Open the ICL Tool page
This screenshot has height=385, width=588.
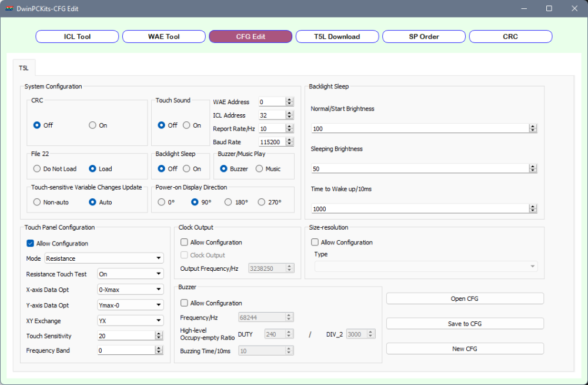(x=77, y=36)
